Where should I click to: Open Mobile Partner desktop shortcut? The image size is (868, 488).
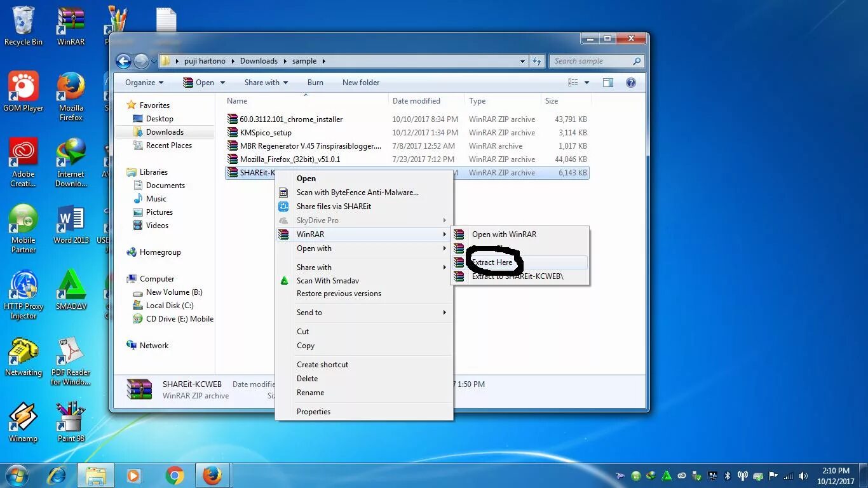coord(24,229)
